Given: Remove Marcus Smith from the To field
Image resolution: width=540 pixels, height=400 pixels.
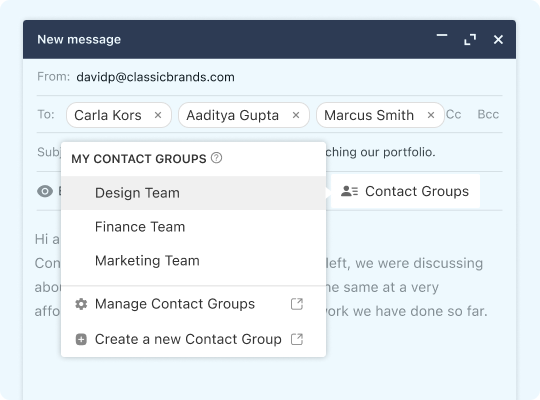Looking at the screenshot, I should pyautogui.click(x=431, y=115).
